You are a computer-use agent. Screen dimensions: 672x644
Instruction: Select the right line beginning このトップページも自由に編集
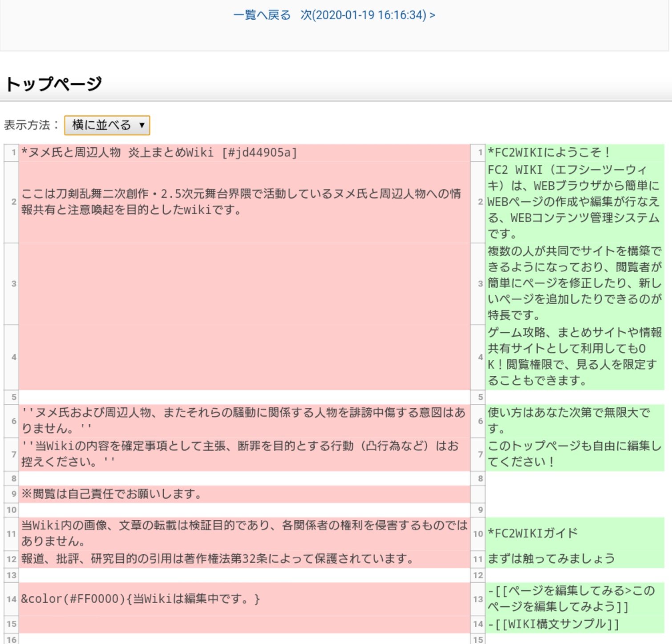[x=575, y=454]
